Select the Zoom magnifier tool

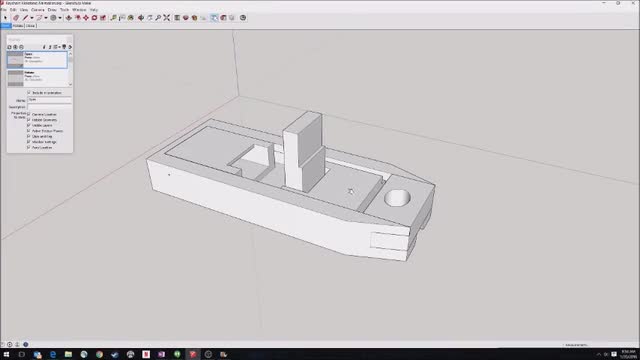click(x=158, y=18)
